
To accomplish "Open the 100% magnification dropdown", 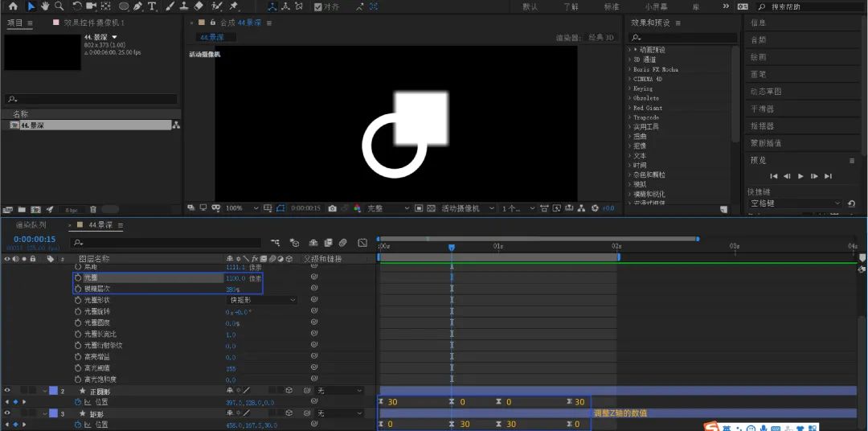I will point(243,208).
